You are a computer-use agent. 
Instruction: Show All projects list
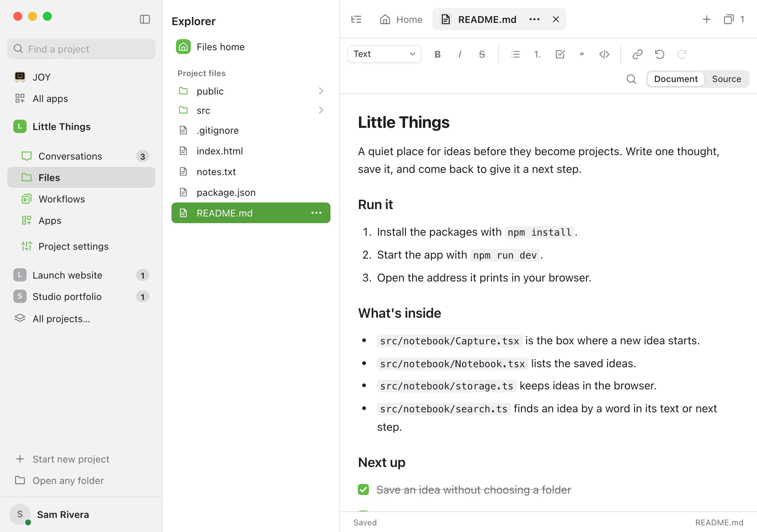click(81, 318)
